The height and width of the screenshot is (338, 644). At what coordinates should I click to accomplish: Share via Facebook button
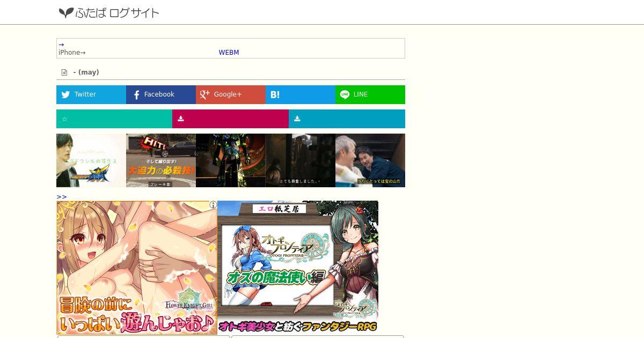point(161,94)
